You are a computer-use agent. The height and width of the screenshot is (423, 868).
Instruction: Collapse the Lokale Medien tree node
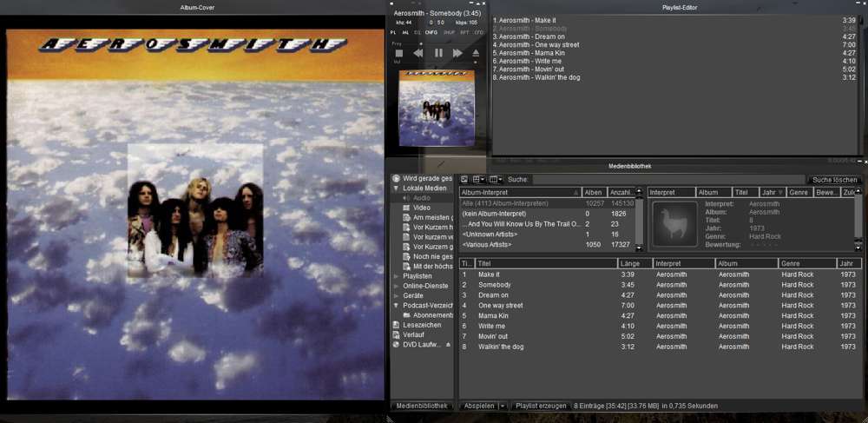(396, 188)
